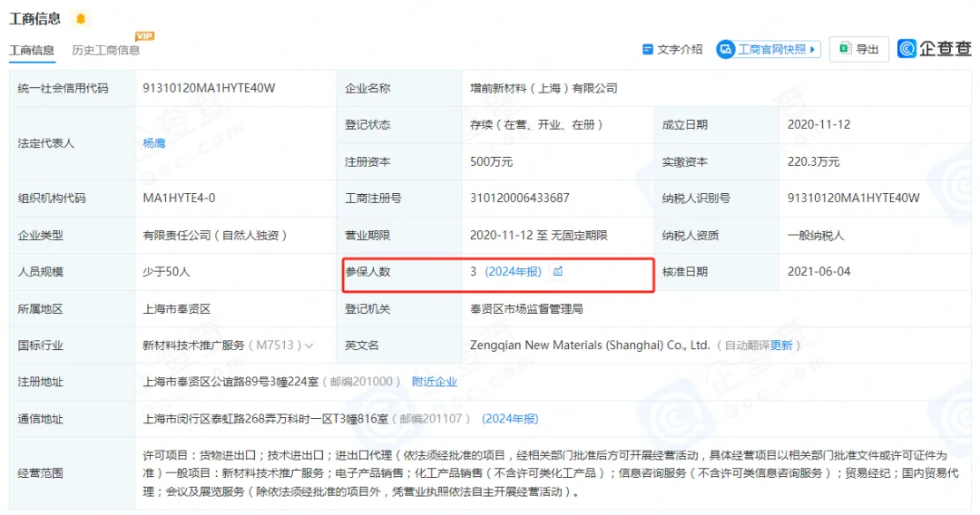
Task: Select staff size 少于50人
Action: pos(166,271)
